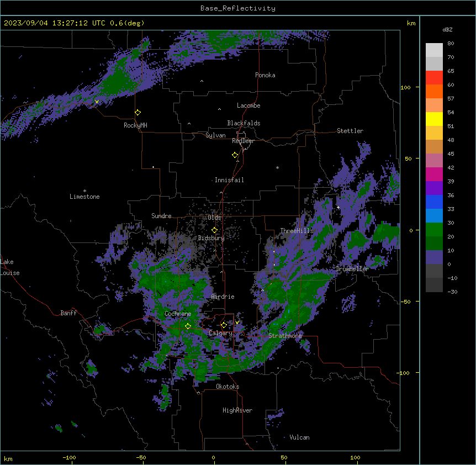Click the yellow station marker near RockyMH
This screenshot has width=476, height=465.
click(137, 113)
